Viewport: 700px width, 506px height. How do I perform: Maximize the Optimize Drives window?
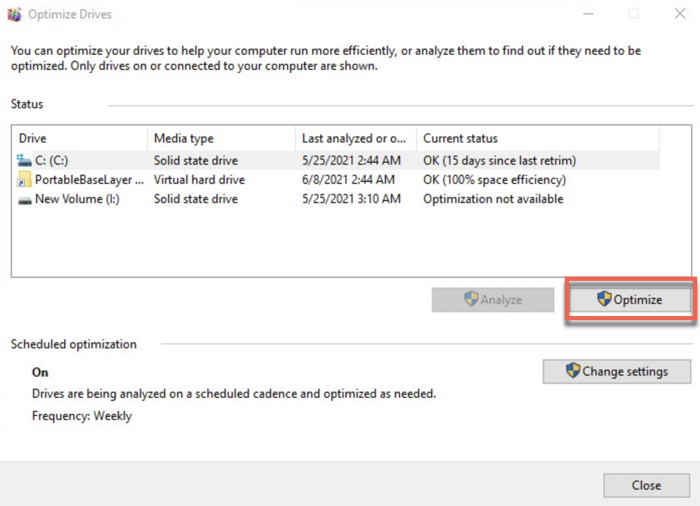click(633, 14)
